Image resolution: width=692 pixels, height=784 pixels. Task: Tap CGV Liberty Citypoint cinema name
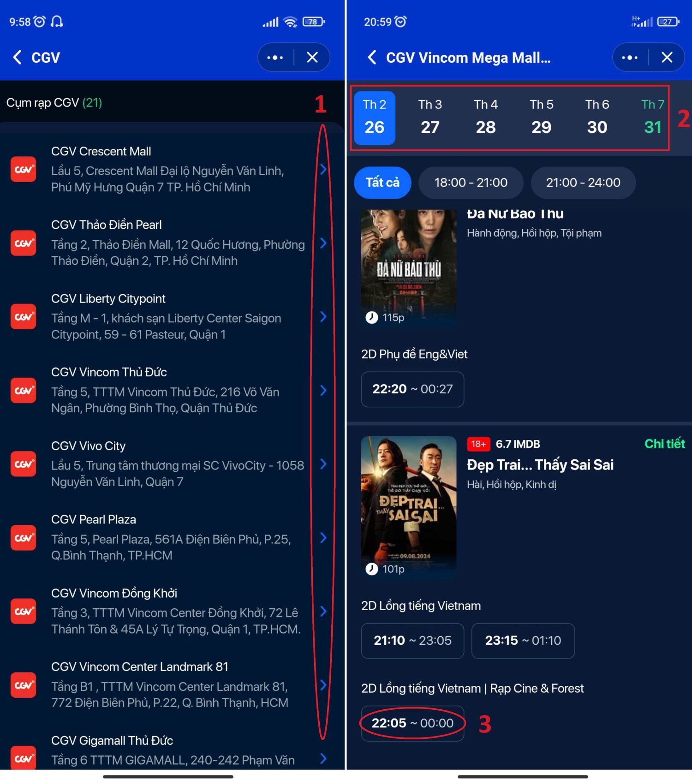108,299
